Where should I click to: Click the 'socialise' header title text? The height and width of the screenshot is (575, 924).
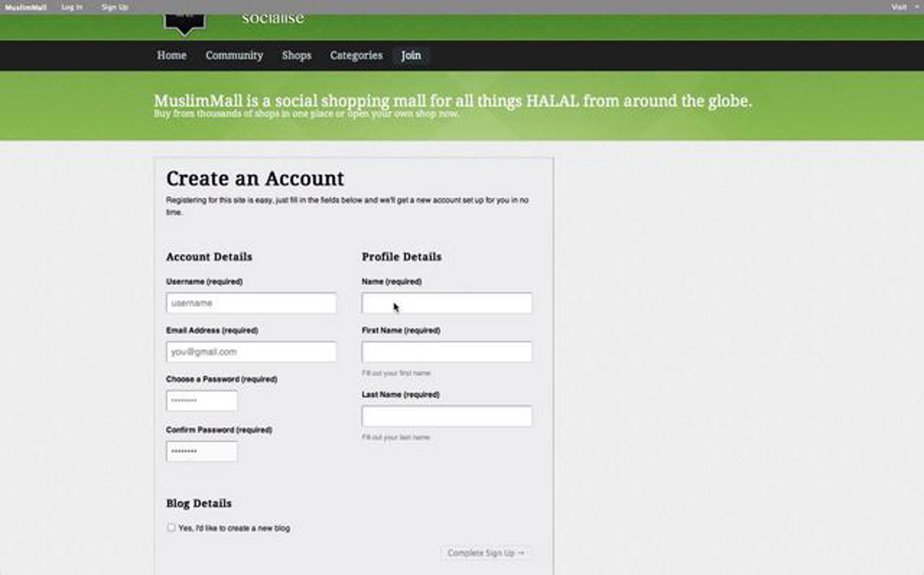[273, 18]
